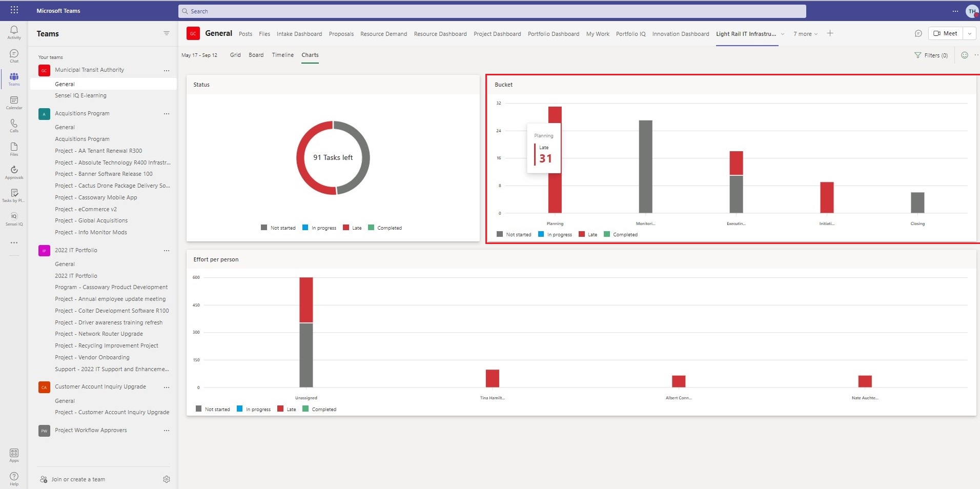Open Tasks by Planner icon
This screenshot has width=980, height=489.
click(14, 195)
